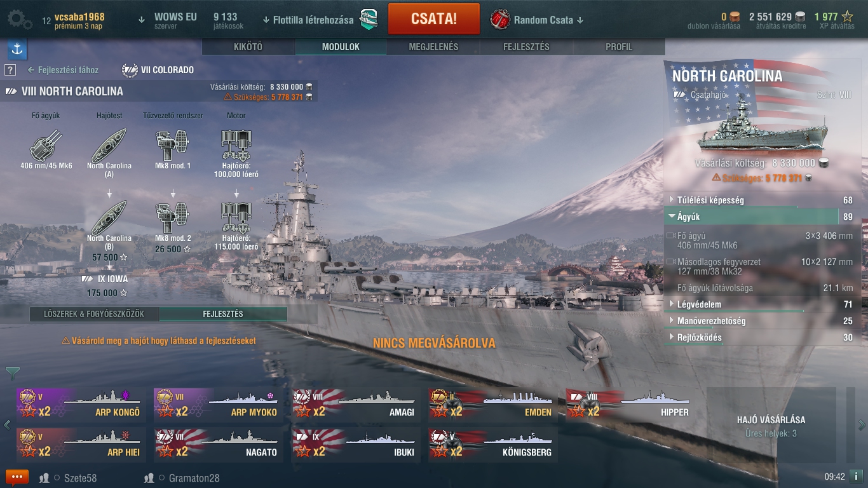Select the 406 mm/45 Mk6 main gun module
The image size is (868, 488).
[46, 149]
